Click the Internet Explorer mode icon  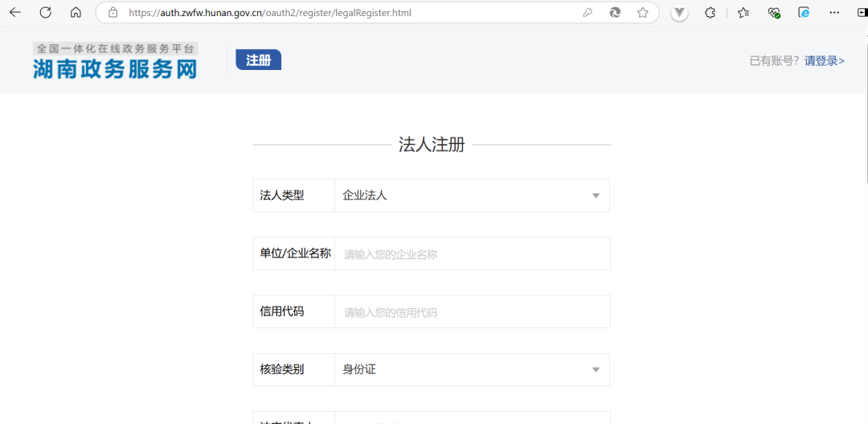[x=804, y=13]
